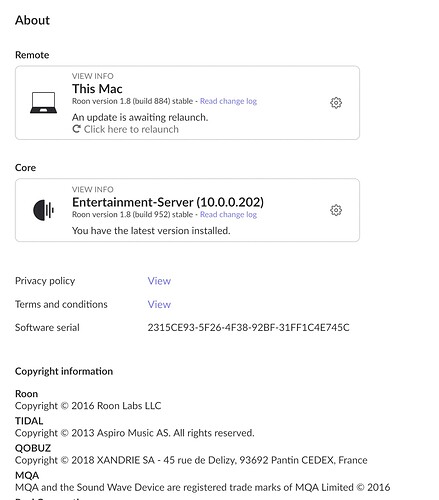This screenshot has height=500, width=439.
Task: Open settings gear for This Mac
Action: click(336, 103)
